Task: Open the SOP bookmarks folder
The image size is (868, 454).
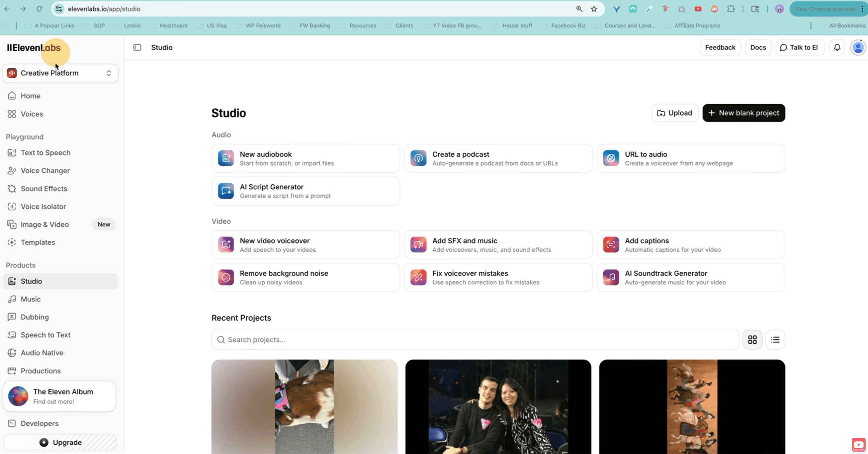Action: point(94,26)
